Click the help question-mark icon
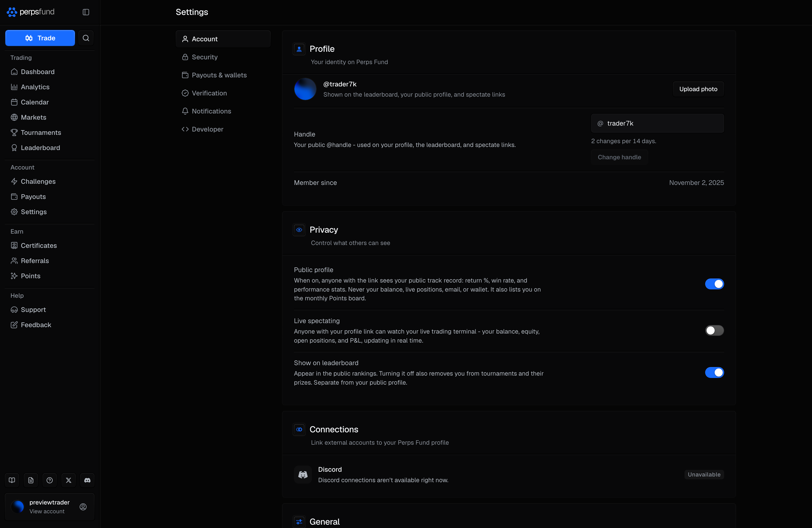 click(x=49, y=480)
